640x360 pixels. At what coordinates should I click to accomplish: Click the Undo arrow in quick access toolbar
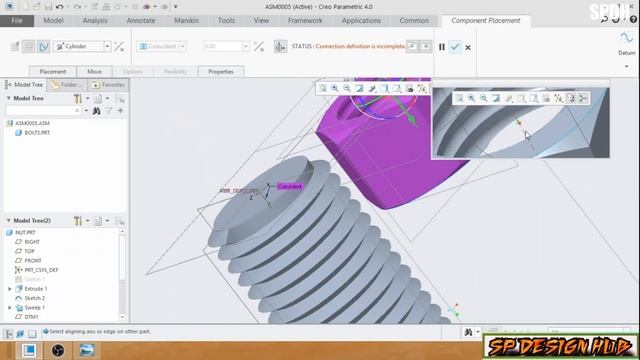[60, 7]
